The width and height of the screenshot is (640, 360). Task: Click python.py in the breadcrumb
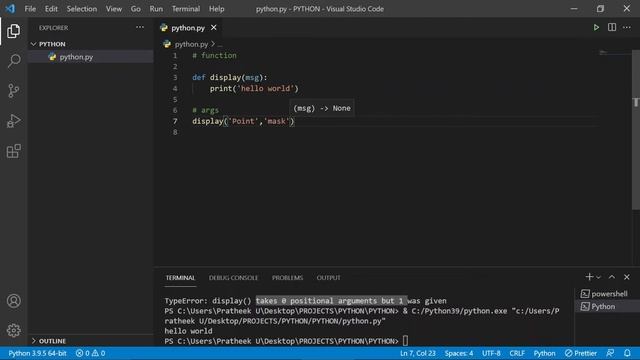pyautogui.click(x=191, y=44)
